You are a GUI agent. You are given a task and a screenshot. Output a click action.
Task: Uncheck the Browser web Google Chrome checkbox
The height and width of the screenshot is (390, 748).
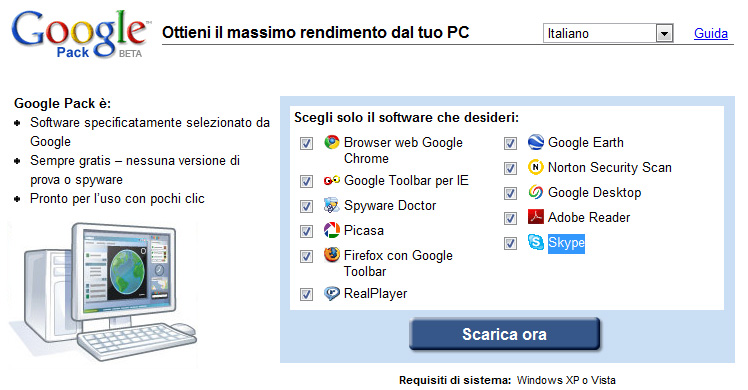coord(306,143)
